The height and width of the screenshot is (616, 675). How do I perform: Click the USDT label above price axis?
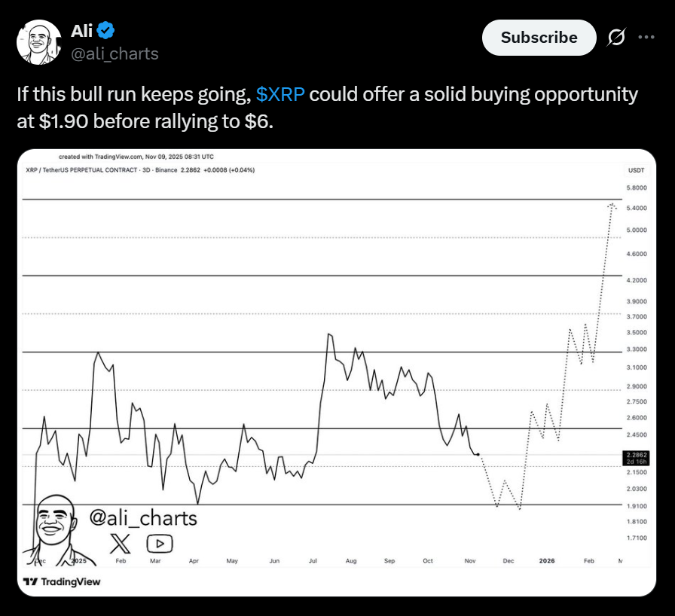635,170
